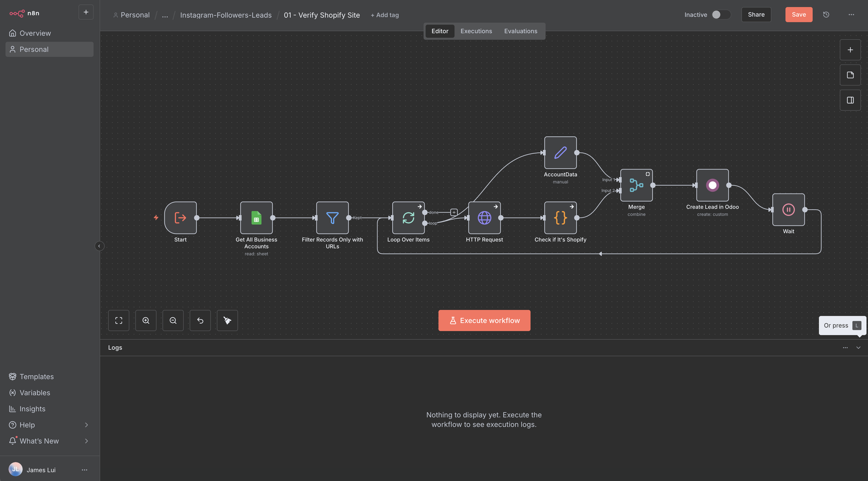
Task: Select the HTTP Request globe node
Action: pos(484,218)
